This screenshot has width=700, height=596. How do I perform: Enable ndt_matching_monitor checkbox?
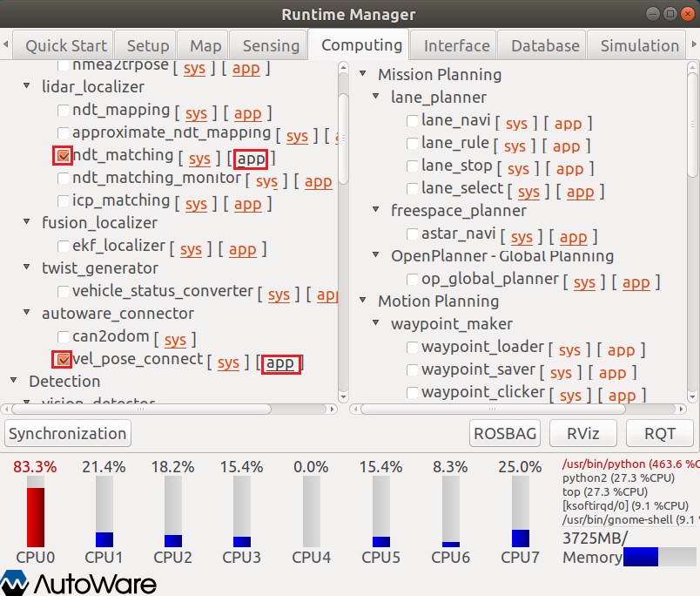pyautogui.click(x=63, y=179)
